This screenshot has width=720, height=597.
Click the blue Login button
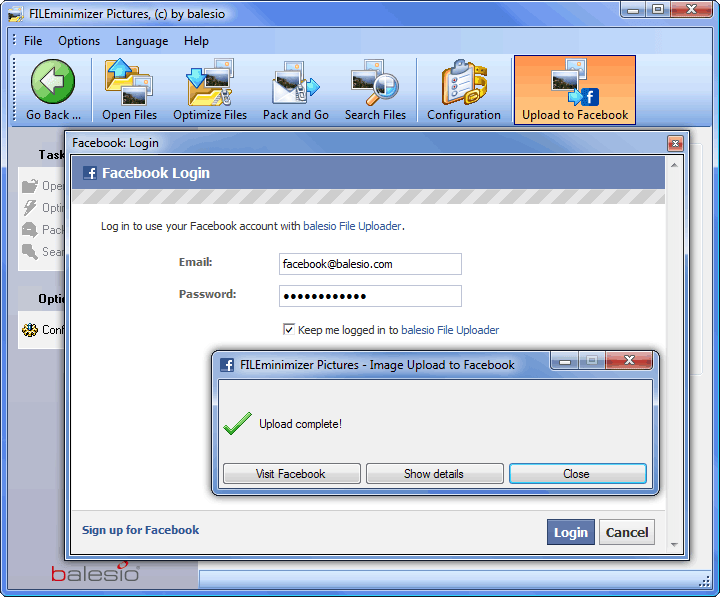pyautogui.click(x=571, y=532)
